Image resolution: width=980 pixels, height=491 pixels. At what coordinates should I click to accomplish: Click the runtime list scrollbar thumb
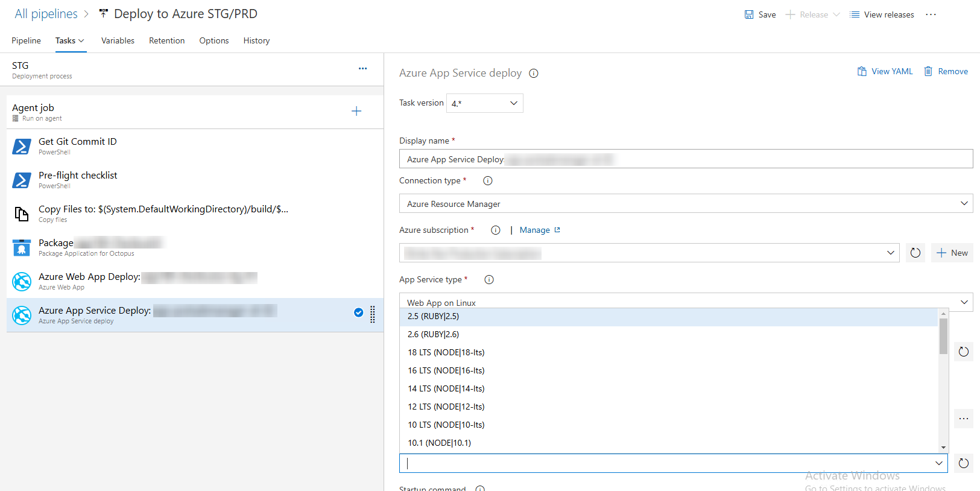click(943, 336)
